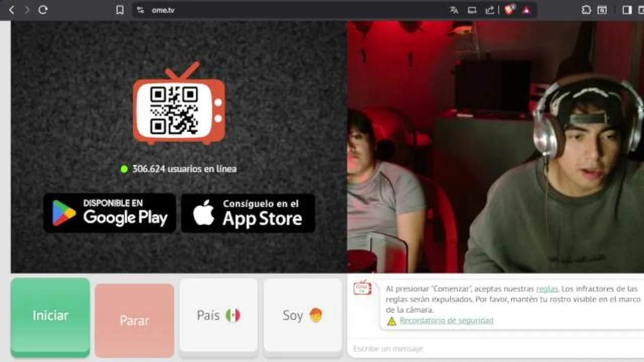Click the 306.624 usuarios en línea text
This screenshot has height=362, width=644.
click(184, 169)
